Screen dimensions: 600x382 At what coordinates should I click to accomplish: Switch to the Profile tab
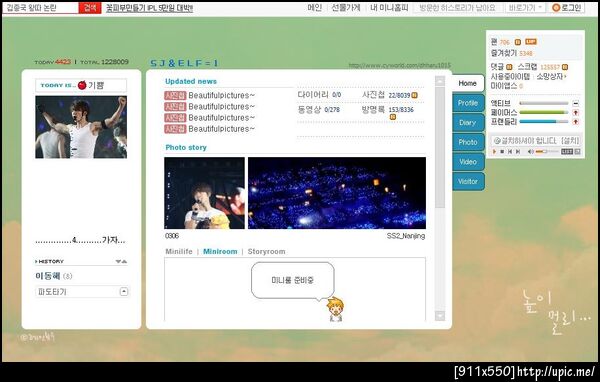coord(468,103)
